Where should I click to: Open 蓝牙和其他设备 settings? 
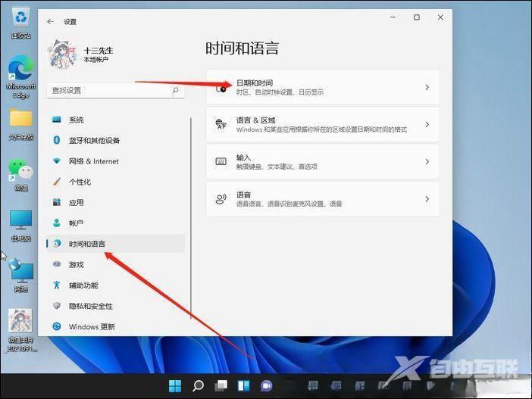[116, 140]
